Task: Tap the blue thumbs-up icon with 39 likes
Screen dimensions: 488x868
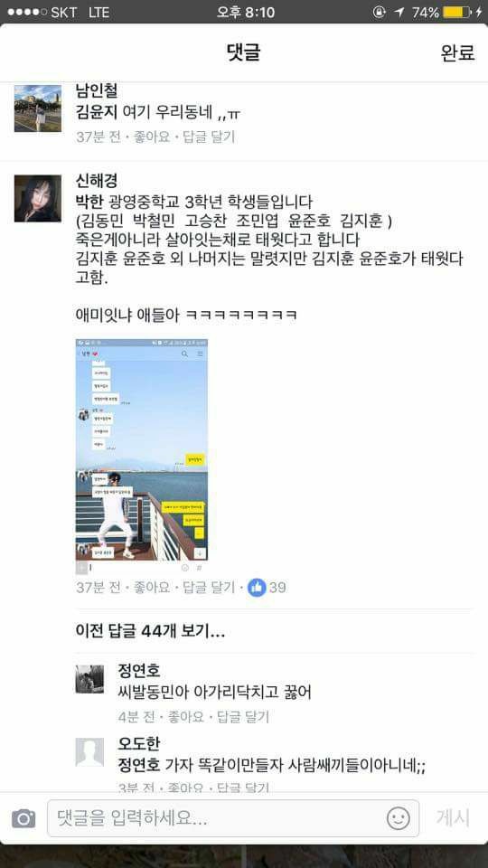Action: (x=257, y=588)
